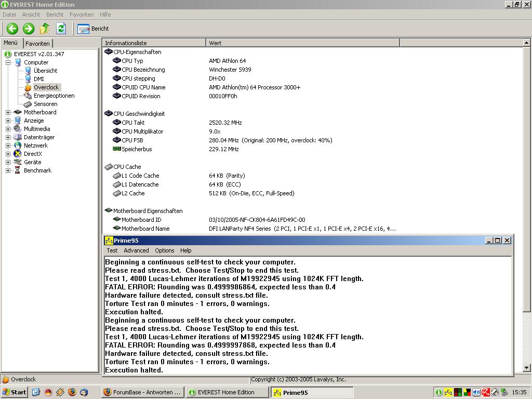Click the Anzeige monitor icon in tree
Screen dimensions: 532x399
[18, 121]
